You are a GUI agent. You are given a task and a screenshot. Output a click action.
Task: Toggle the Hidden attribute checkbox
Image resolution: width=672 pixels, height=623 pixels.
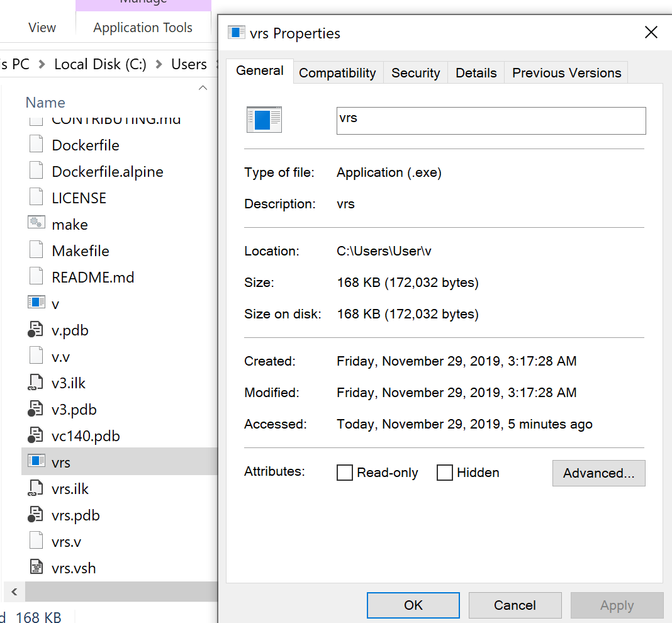[444, 473]
